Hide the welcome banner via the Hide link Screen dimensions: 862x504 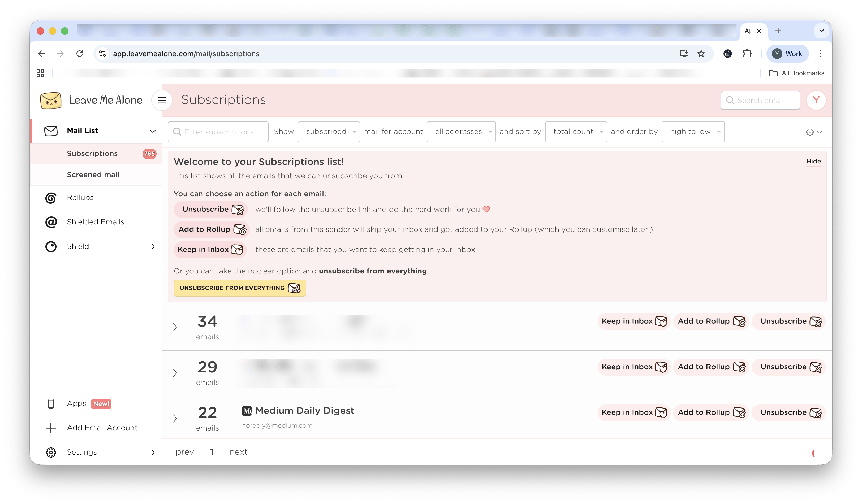pos(813,161)
